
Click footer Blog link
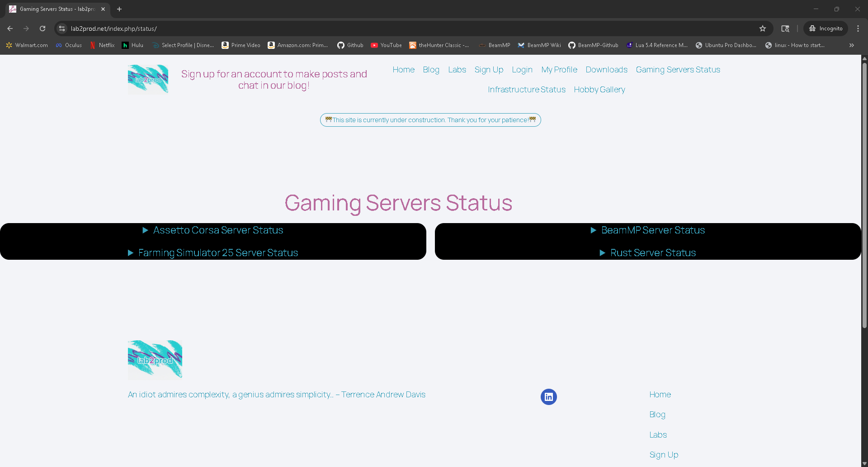(657, 415)
